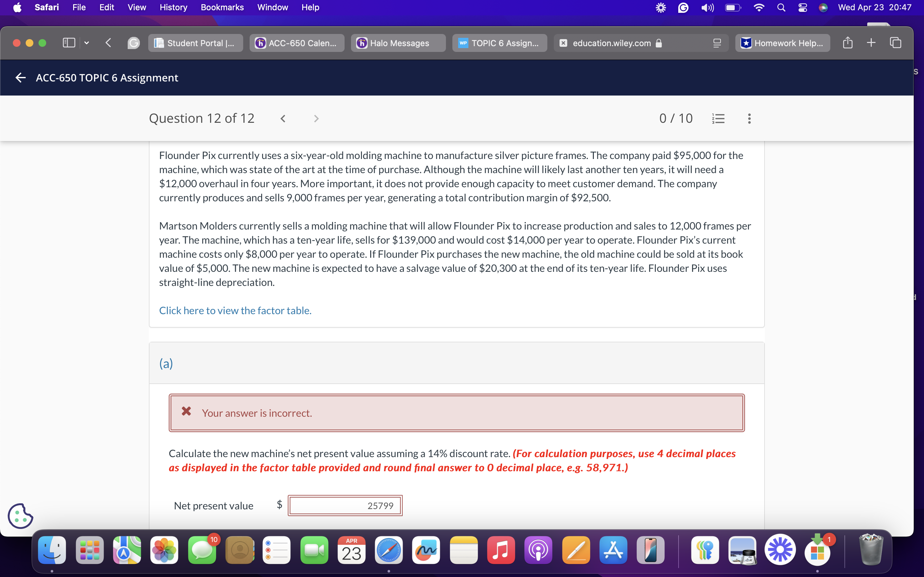Open the three-dot options menu beside the score
Screen dimensions: 924x577
[x=749, y=118]
